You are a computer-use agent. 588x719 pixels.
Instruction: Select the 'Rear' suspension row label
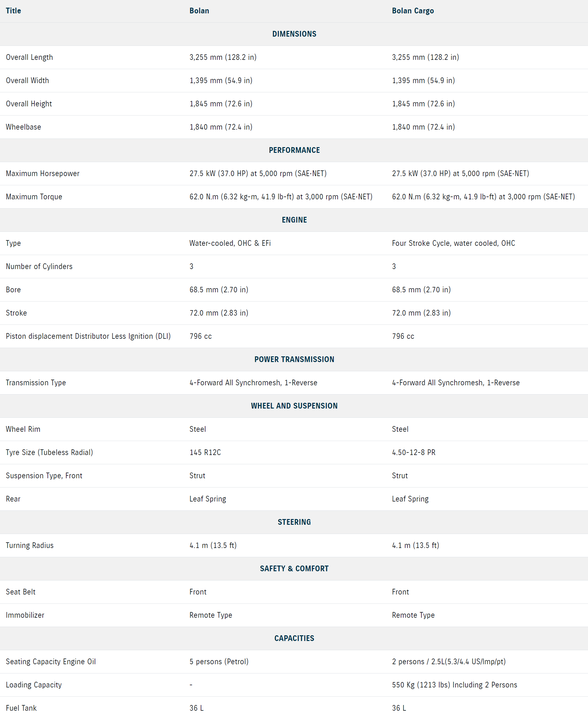click(x=13, y=499)
